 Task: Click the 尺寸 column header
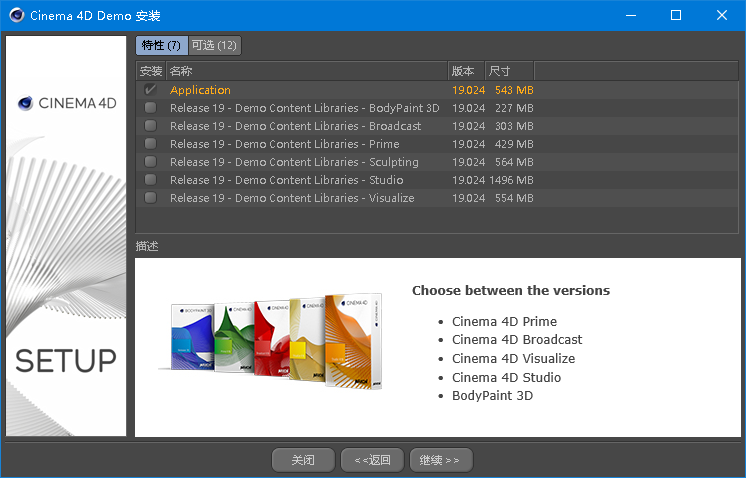(509, 71)
